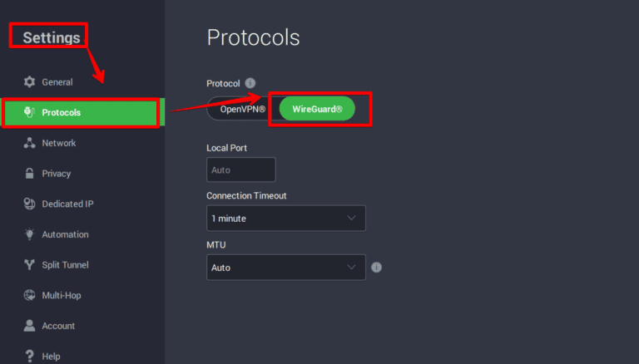Go to the Network settings tab
Image resolution: width=639 pixels, height=364 pixels.
59,143
